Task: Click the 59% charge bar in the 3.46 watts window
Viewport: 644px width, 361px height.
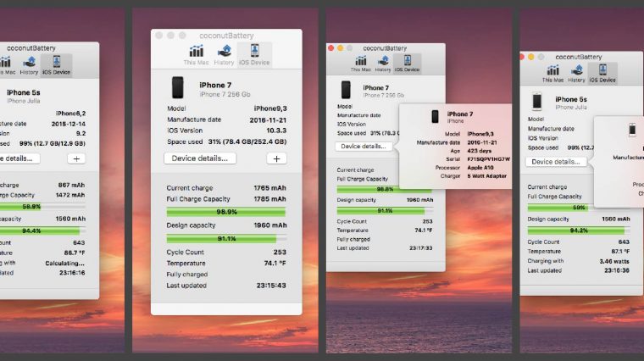Action: click(x=561, y=208)
